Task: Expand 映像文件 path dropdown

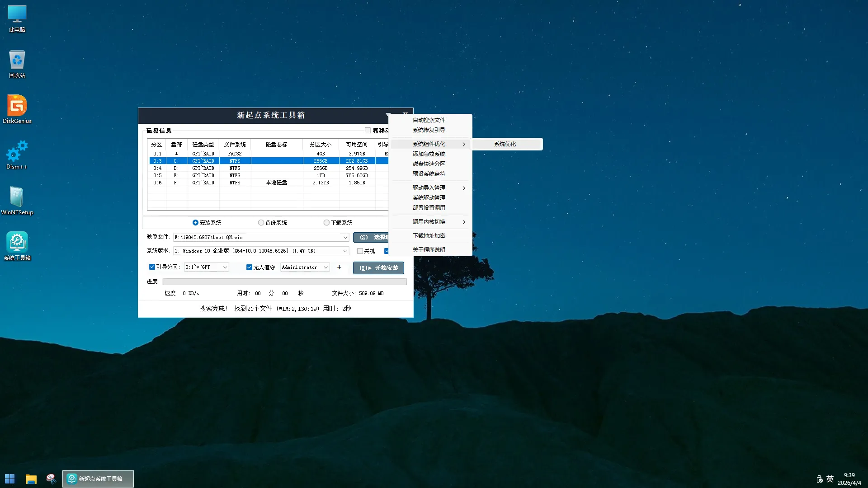Action: tap(345, 237)
